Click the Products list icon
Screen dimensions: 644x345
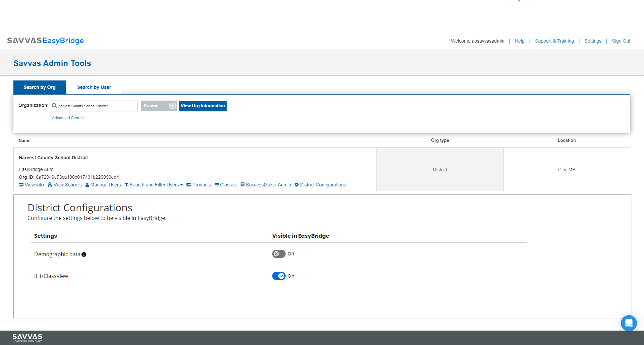click(x=189, y=185)
